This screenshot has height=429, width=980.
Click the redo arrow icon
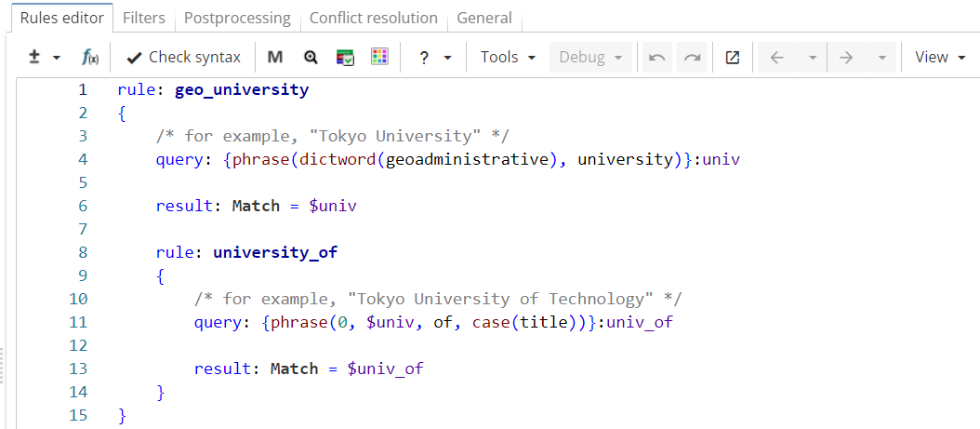click(692, 58)
